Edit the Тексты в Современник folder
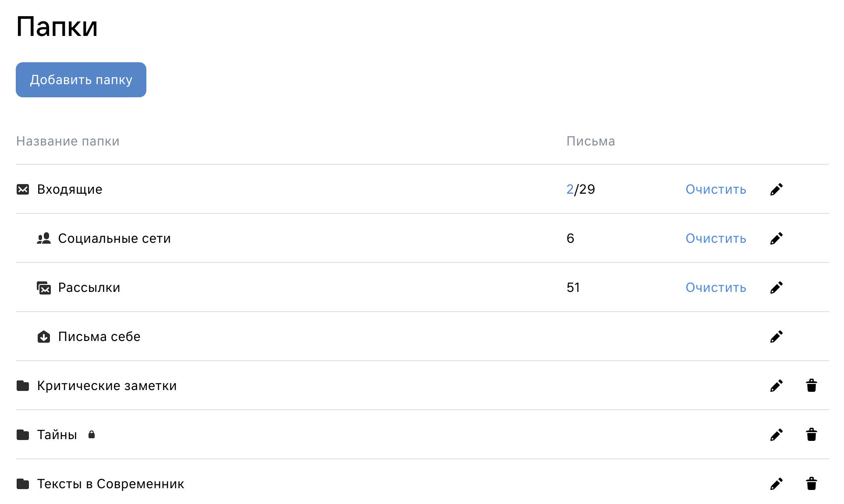 tap(776, 484)
